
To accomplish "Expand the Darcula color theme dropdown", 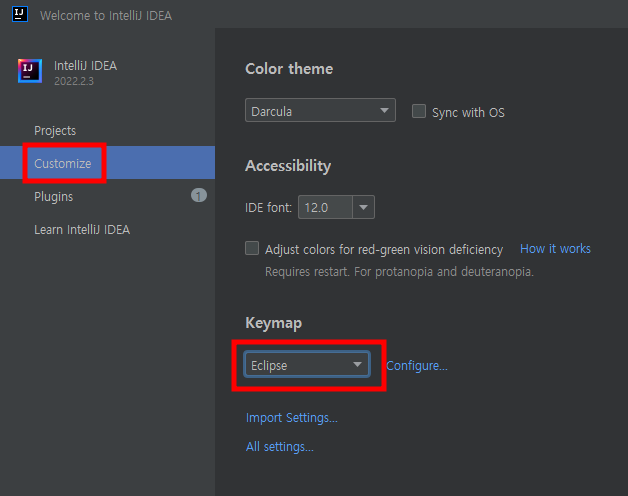I will 320,110.
